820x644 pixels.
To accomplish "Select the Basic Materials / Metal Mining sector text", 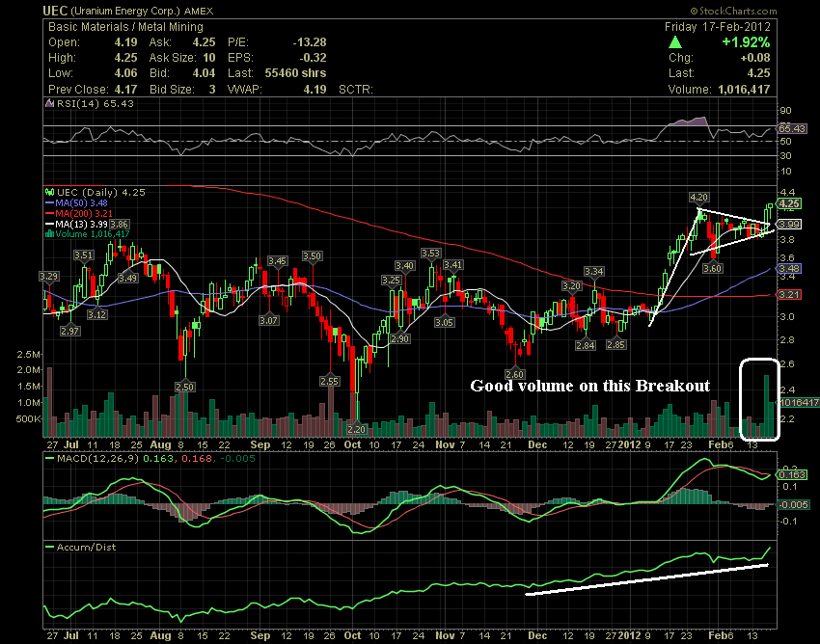I will (x=125, y=27).
